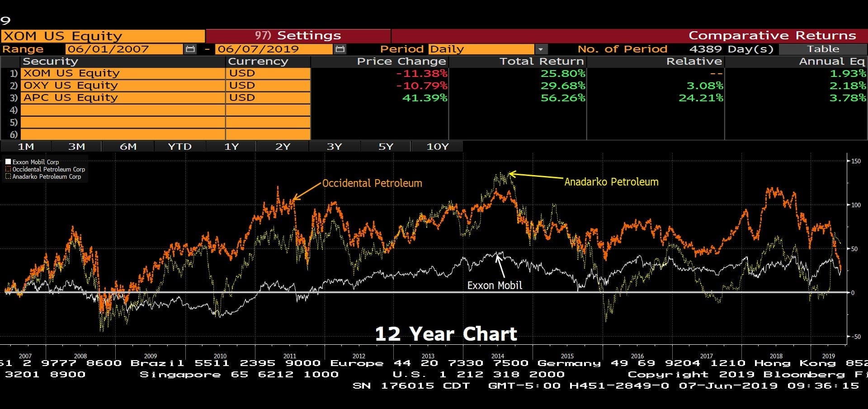Expand the Period Daily dropdown arrow

tap(541, 49)
